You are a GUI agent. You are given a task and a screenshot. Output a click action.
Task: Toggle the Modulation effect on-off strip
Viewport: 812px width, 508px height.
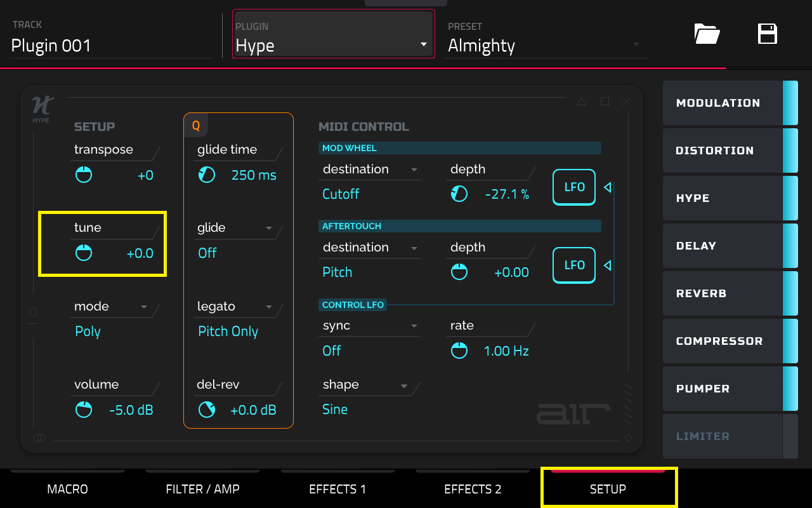(x=790, y=103)
